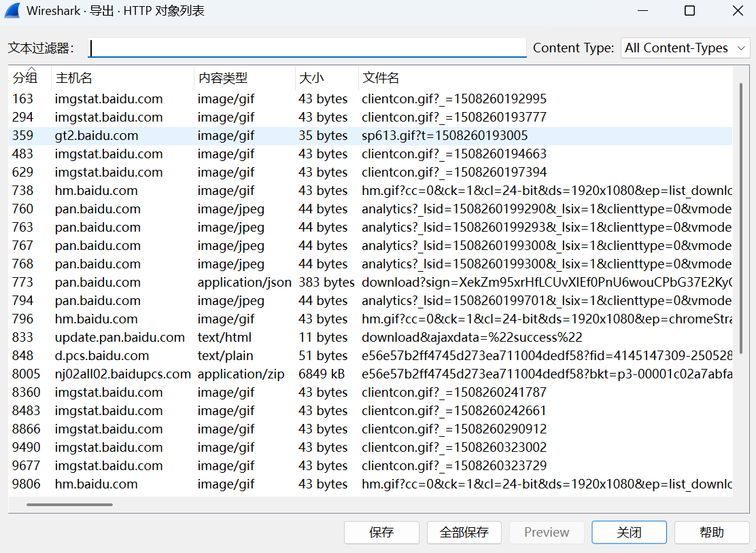Image resolution: width=756 pixels, height=553 pixels.
Task: Select file download&ajaxdata=%22success%22
Action: pos(472,338)
